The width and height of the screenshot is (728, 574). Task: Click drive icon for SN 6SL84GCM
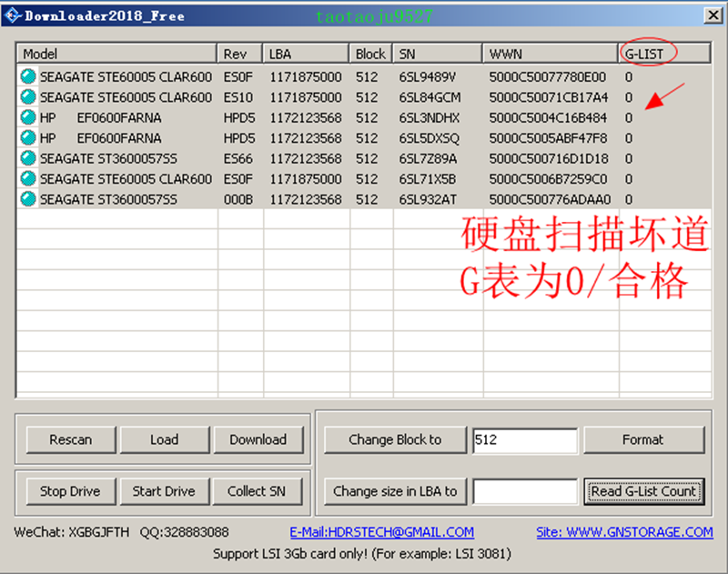pos(28,97)
